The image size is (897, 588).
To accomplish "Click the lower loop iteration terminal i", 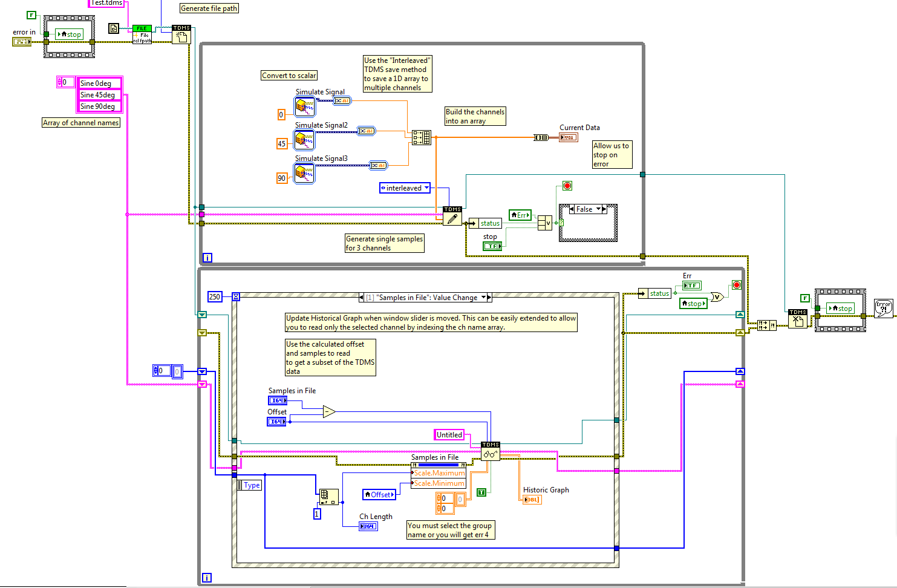I will pyautogui.click(x=206, y=578).
